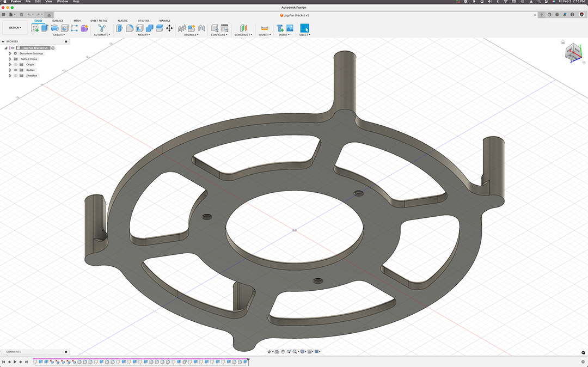Image resolution: width=588 pixels, height=367 pixels.
Task: Select the Hole tool
Action: [x=64, y=28]
